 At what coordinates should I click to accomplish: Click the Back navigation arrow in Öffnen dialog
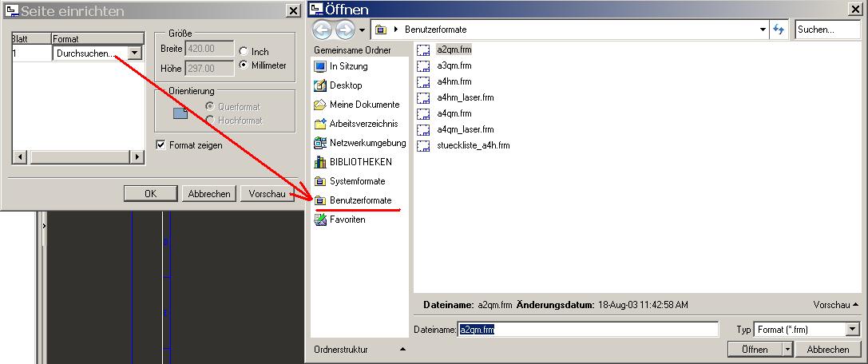[x=322, y=30]
